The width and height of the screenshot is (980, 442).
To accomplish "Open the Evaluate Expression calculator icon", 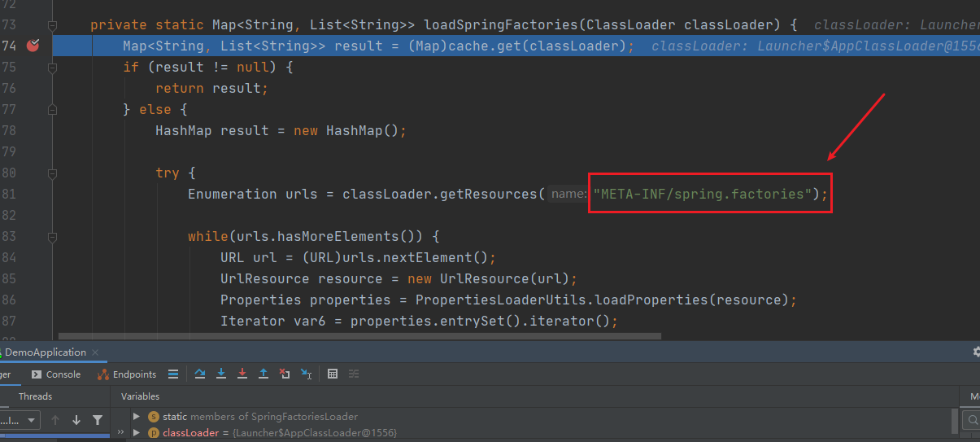I will (x=333, y=374).
